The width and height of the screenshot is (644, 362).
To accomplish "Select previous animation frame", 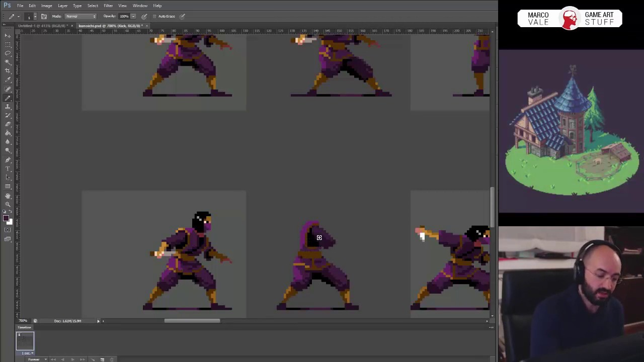I will tap(62, 359).
